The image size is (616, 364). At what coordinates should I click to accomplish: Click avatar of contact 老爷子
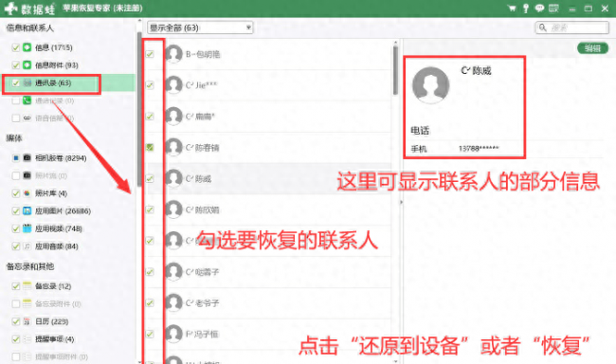173,302
